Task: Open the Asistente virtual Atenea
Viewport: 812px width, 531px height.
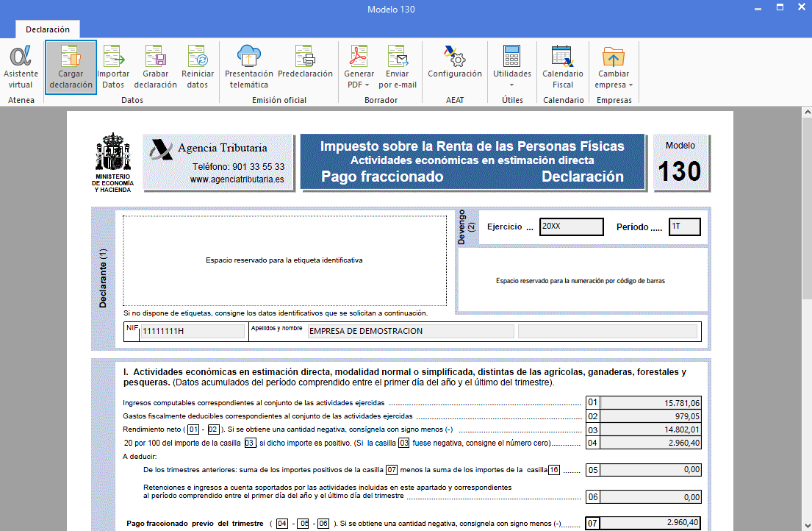Action: (x=21, y=67)
